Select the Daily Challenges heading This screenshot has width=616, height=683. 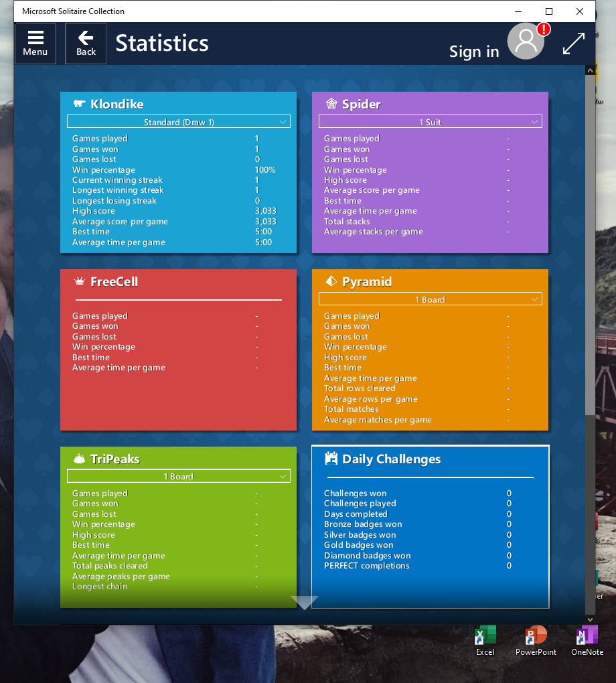(391, 459)
